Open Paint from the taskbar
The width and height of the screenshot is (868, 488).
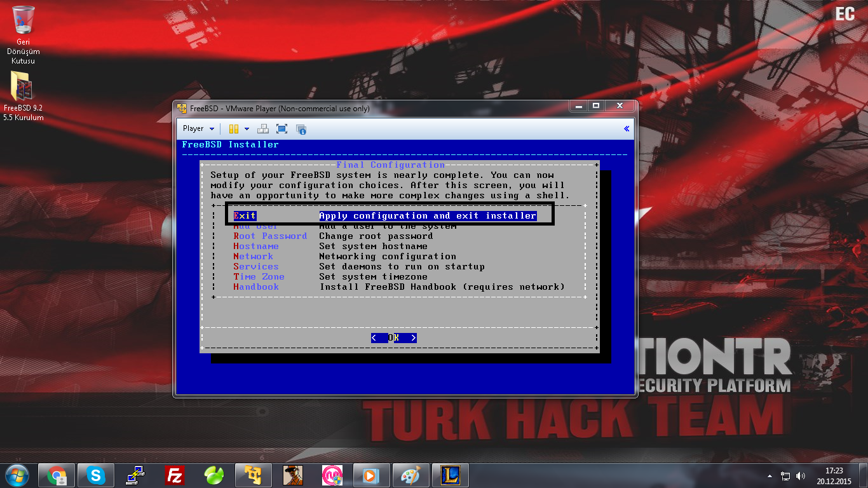410,475
